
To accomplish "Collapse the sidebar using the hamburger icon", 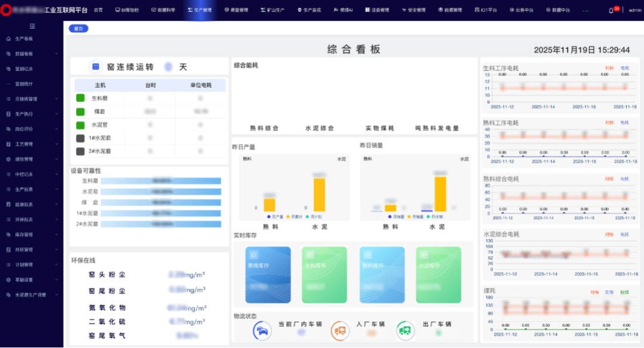I will 32,26.
